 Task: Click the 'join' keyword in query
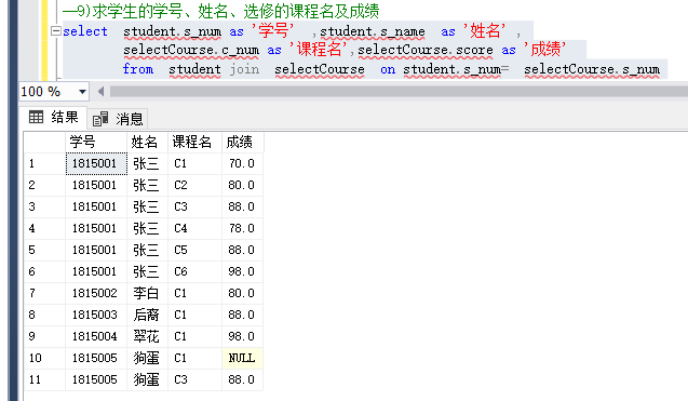tap(244, 69)
